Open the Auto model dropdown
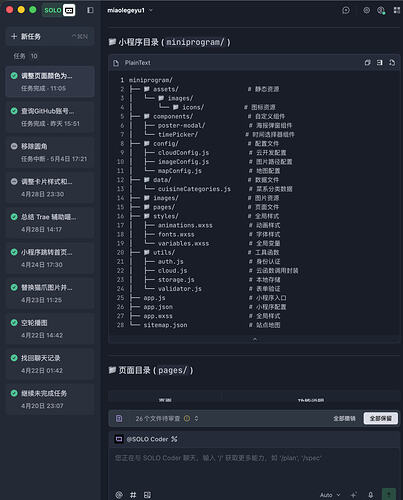 click(330, 495)
